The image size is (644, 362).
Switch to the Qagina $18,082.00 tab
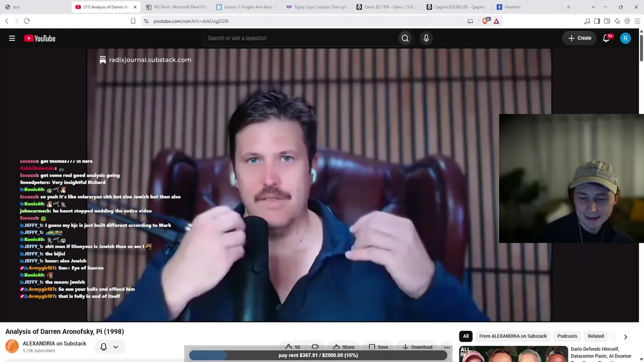pyautogui.click(x=457, y=7)
